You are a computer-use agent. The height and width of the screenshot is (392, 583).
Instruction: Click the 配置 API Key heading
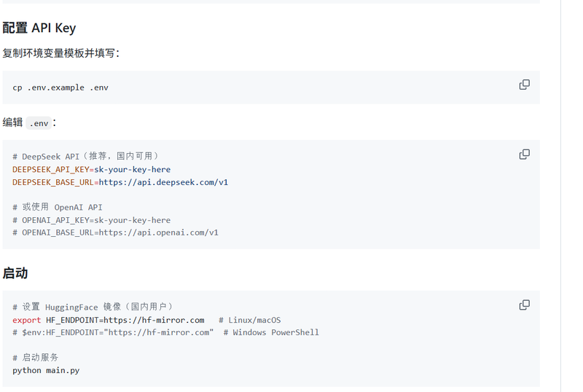[x=39, y=28]
